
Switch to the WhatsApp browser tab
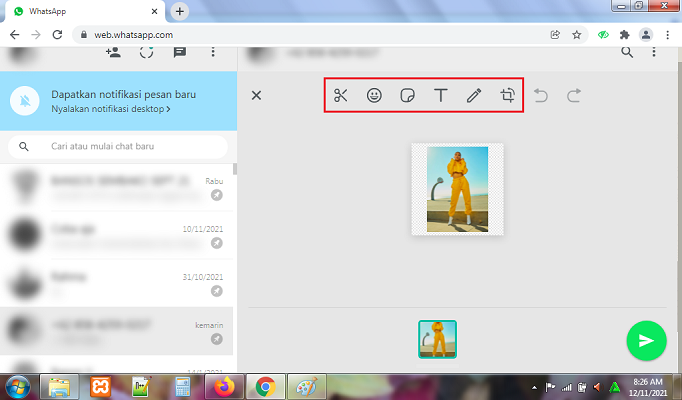click(x=83, y=11)
